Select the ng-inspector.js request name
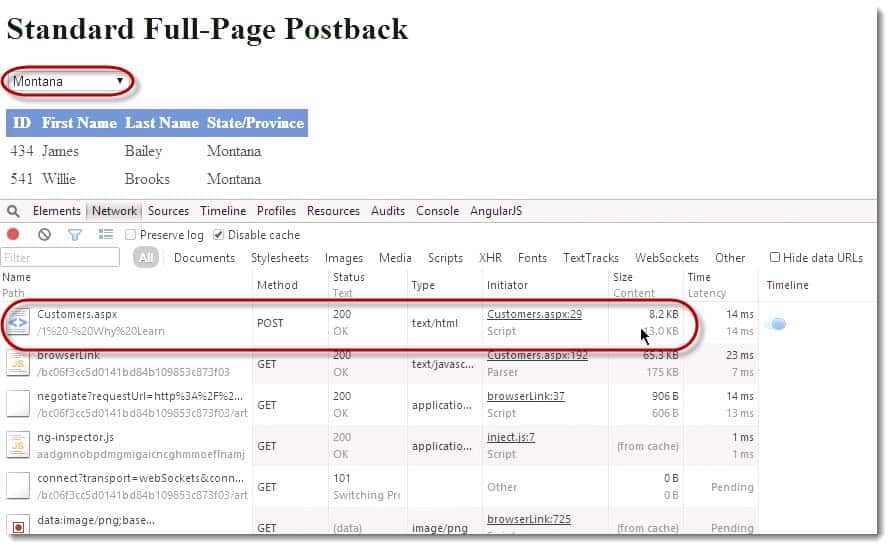Screen dimensions: 892x549 coord(76,437)
